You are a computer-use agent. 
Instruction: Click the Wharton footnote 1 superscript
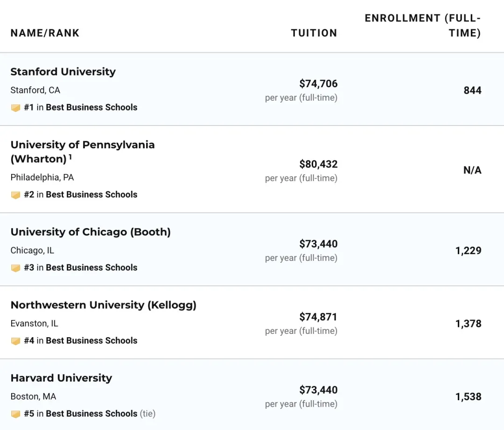[70, 157]
